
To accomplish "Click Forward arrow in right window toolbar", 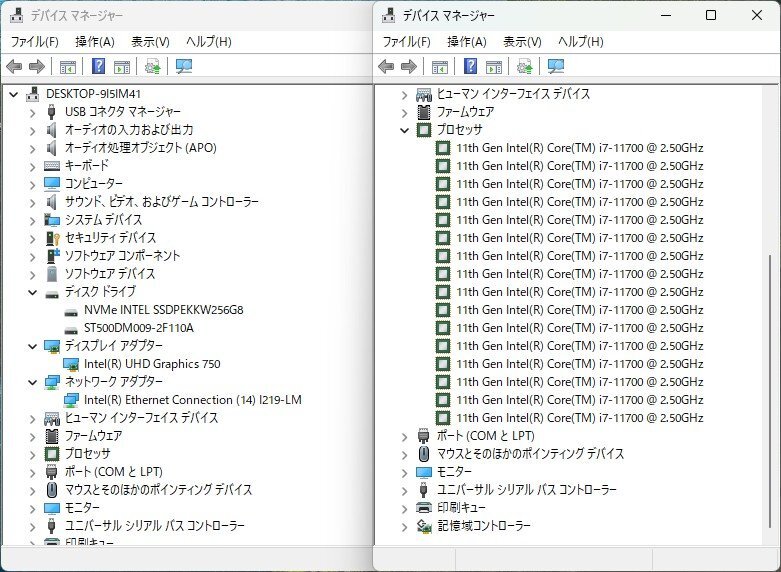I will click(x=409, y=66).
